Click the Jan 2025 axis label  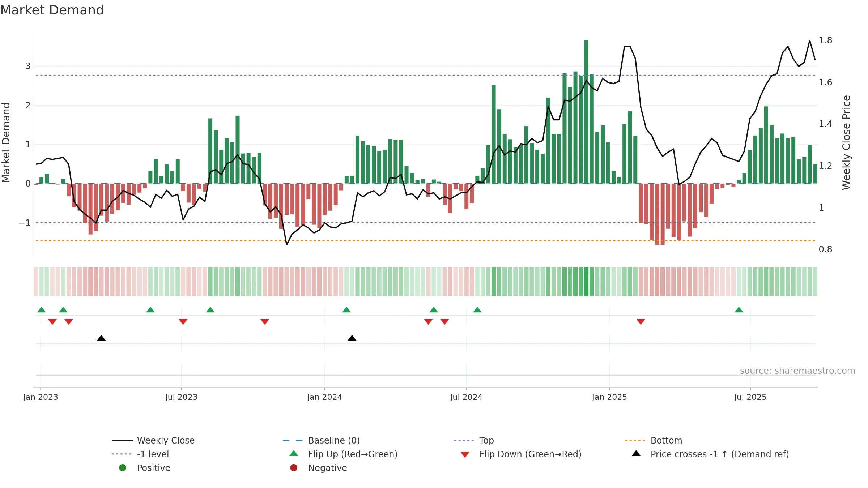(x=609, y=397)
